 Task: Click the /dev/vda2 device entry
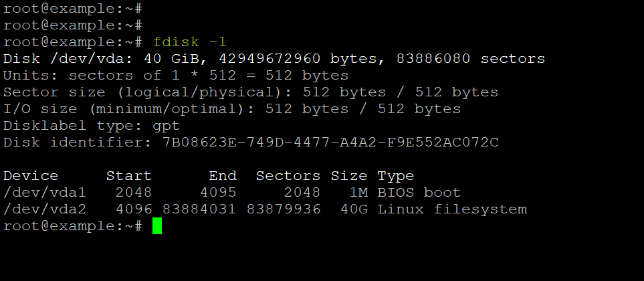tap(44, 209)
